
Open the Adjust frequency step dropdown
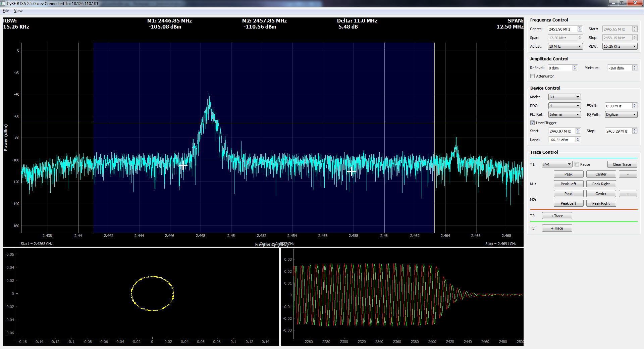pos(565,46)
